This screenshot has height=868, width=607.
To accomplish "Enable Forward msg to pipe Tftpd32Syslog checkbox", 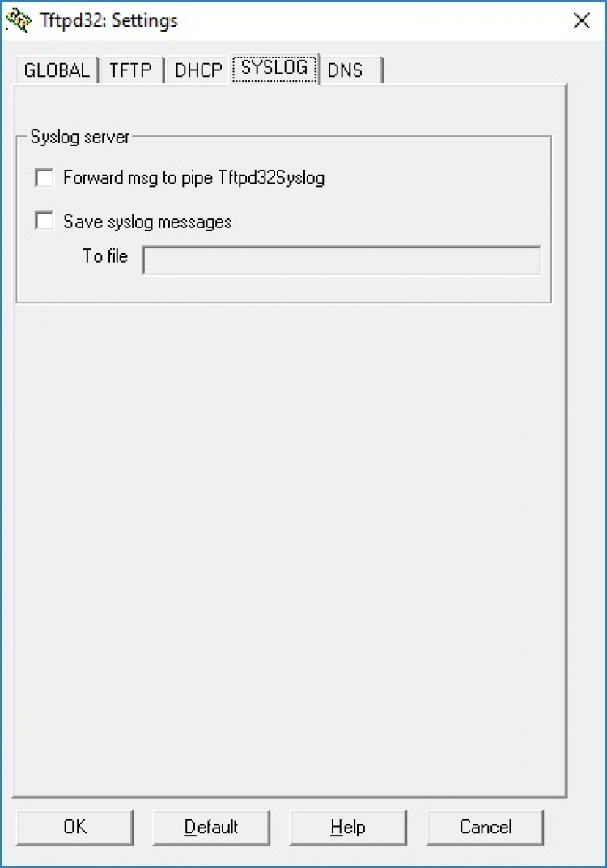I will point(45,178).
